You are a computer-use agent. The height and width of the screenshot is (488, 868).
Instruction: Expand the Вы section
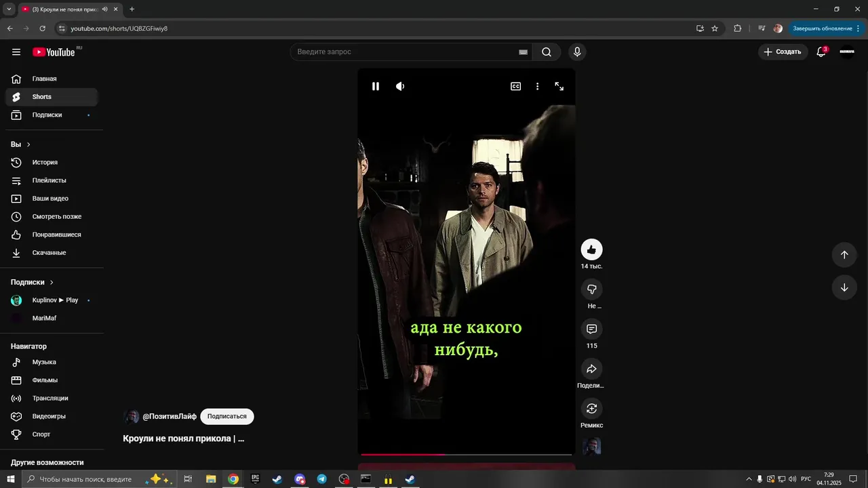pyautogui.click(x=20, y=144)
